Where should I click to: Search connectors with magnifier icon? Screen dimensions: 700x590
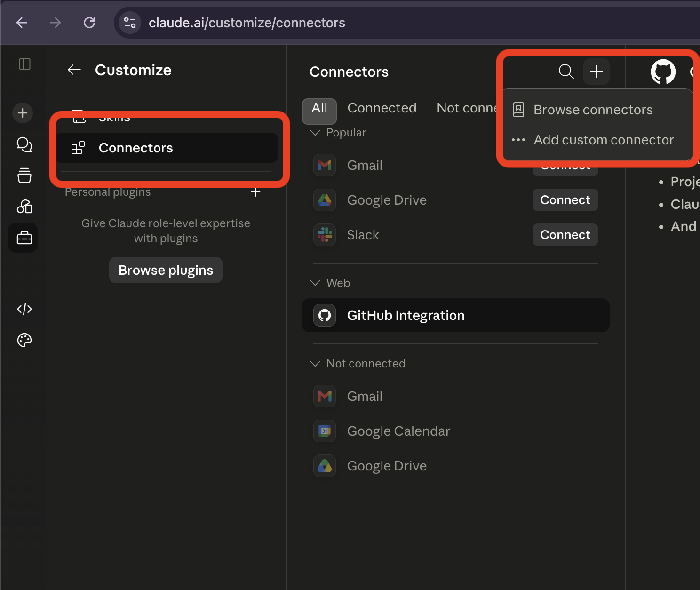(x=566, y=72)
